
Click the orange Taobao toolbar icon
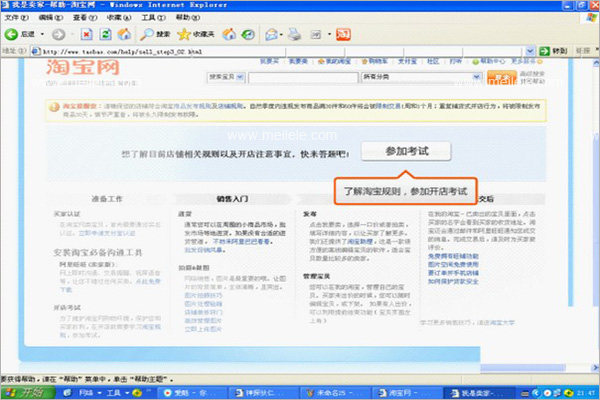pyautogui.click(x=343, y=34)
